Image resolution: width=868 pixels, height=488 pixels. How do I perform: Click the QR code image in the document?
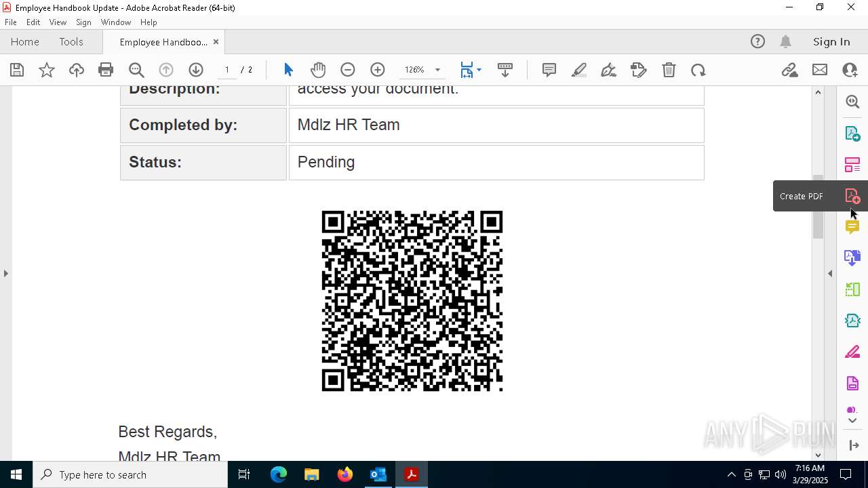coord(412,301)
